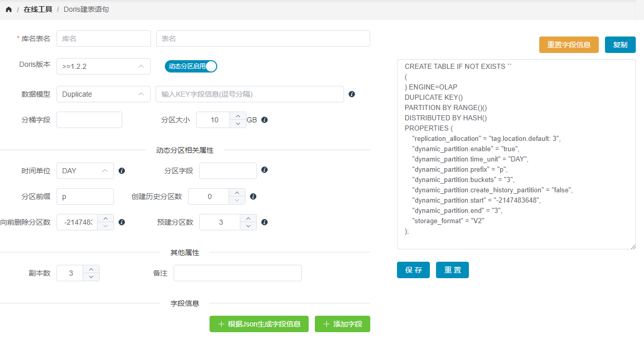Click the 复制 button to copy SQL

point(620,45)
